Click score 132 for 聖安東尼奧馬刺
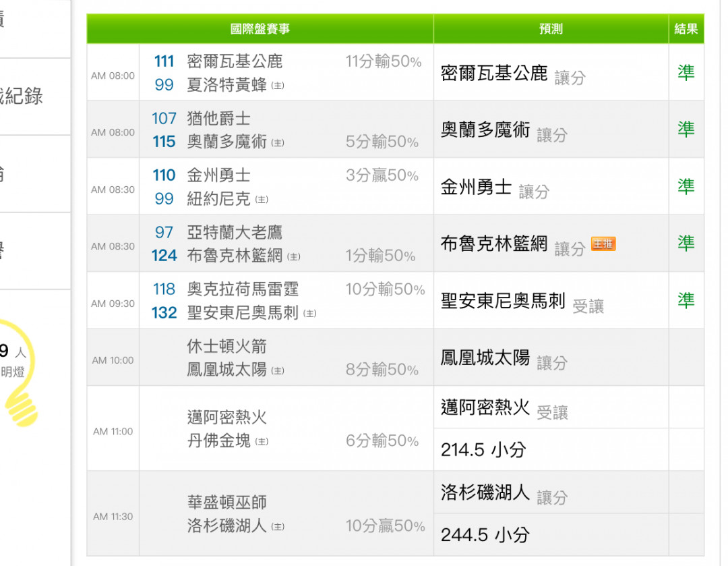This screenshot has width=728, height=566. click(x=164, y=313)
